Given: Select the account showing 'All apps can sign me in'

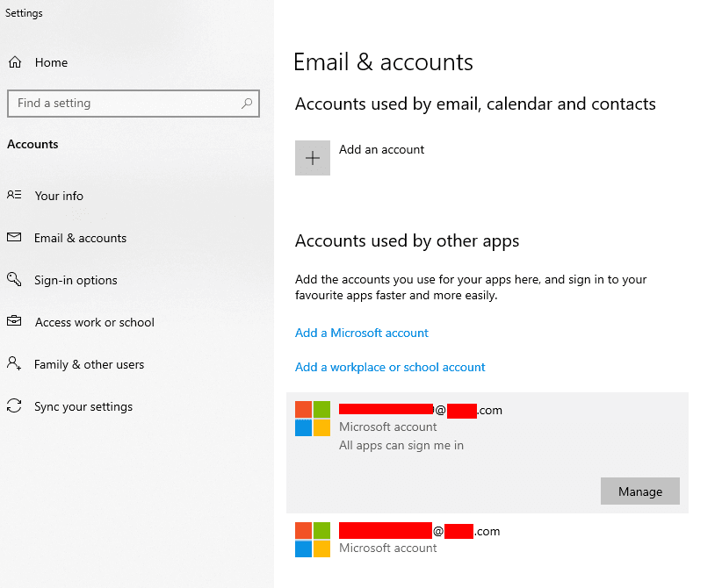Looking at the screenshot, I should 487,453.
